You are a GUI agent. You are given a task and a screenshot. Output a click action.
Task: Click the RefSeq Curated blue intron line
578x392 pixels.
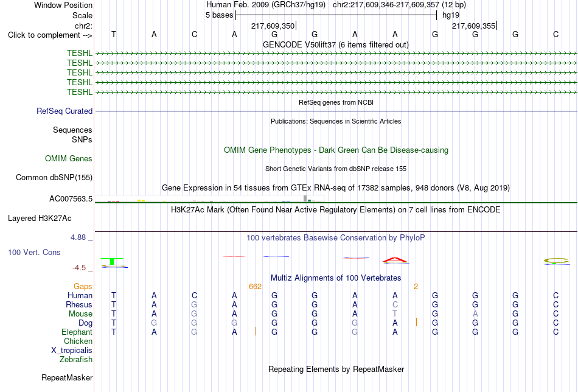[x=336, y=111]
